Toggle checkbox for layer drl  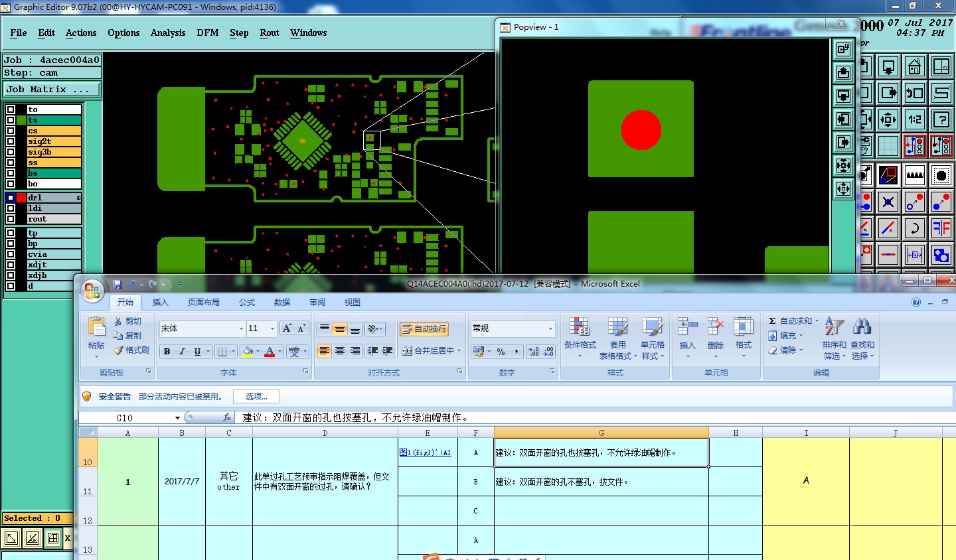(11, 198)
